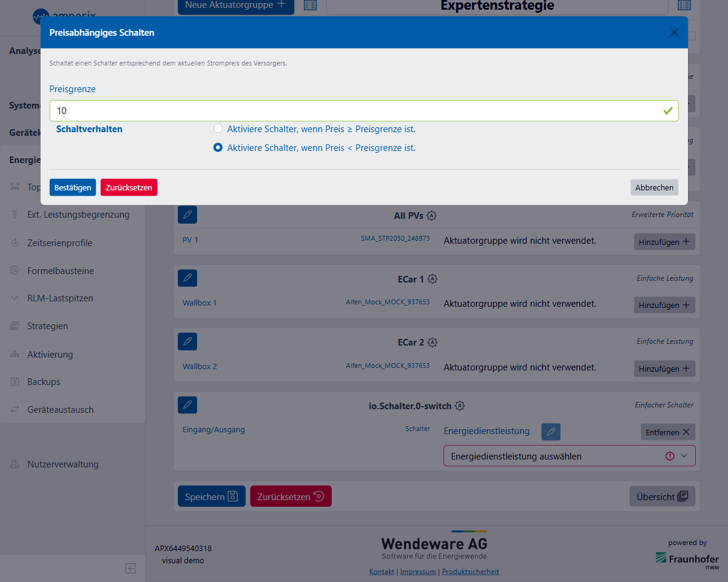Select 'Preis < Preisgrenze' radio option

[218, 147]
